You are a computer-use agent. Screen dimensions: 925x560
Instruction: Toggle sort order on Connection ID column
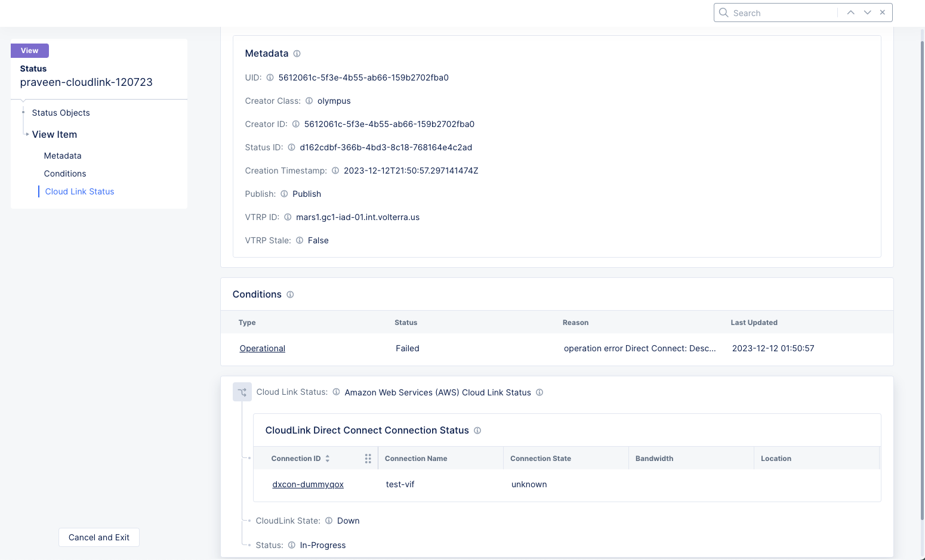327,458
